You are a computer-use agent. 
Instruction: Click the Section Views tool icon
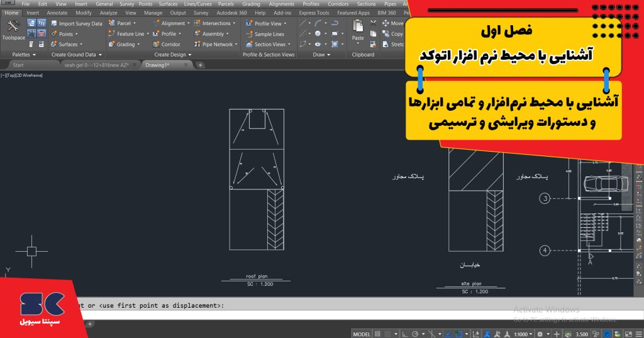coord(249,45)
